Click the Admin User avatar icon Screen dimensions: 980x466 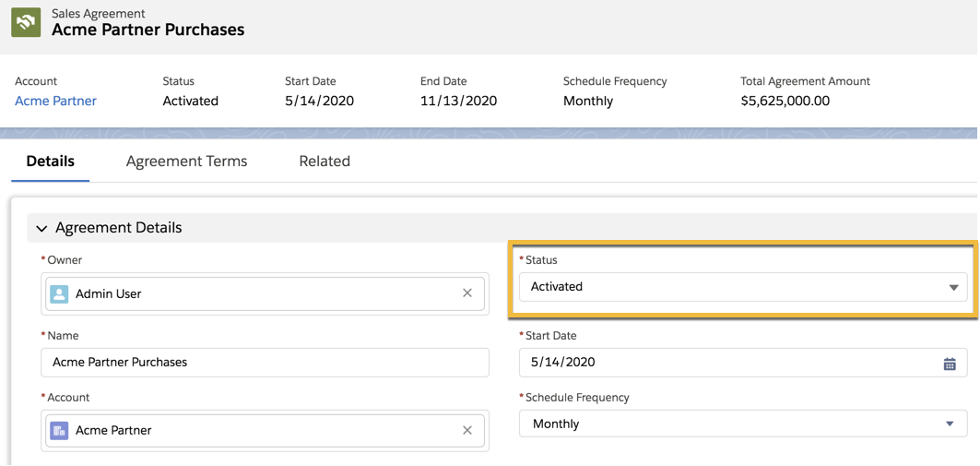(59, 294)
